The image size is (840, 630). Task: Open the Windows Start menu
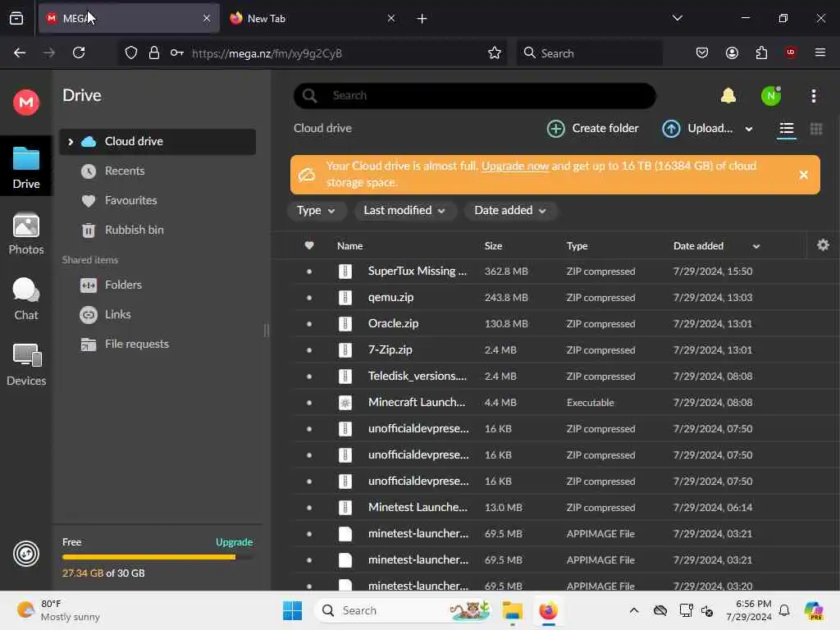[293, 610]
